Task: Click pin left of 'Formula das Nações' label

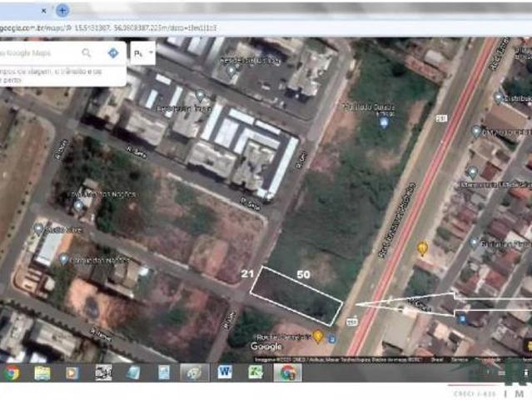Action: [x=63, y=259]
